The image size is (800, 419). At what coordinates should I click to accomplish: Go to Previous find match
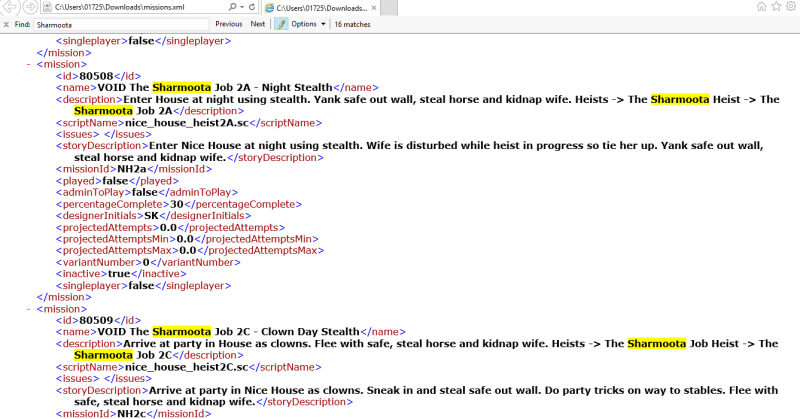(228, 24)
